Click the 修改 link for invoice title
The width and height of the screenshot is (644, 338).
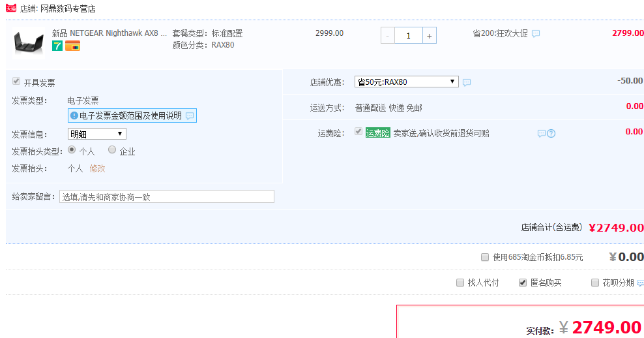tap(97, 168)
